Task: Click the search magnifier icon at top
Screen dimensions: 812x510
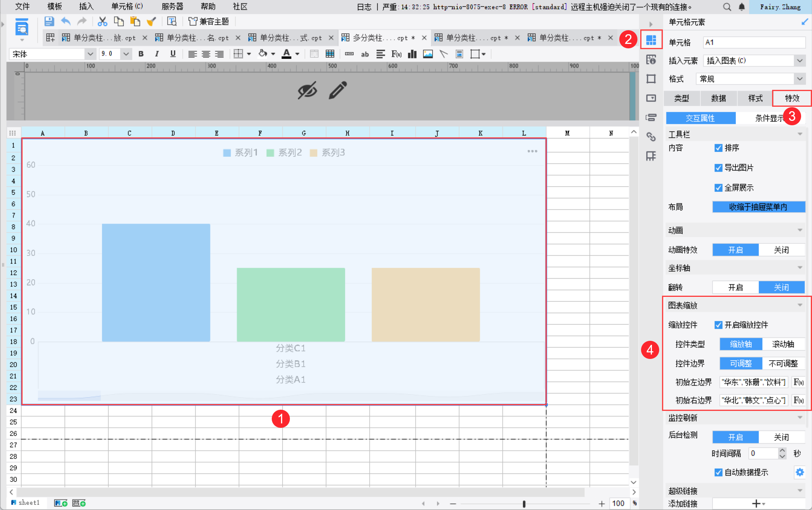Action: point(727,7)
